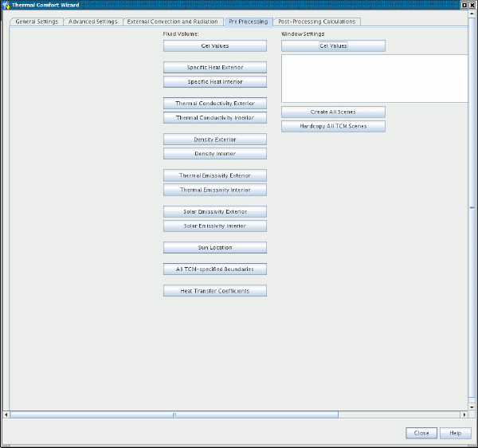Select the Pre Processing tab
Screen dimensions: 478x448
249,22
